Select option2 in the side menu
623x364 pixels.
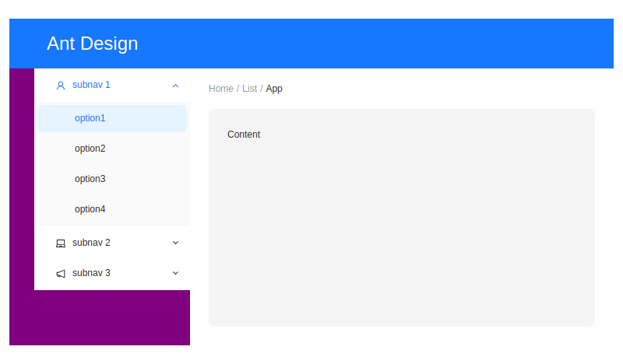pyautogui.click(x=112, y=149)
